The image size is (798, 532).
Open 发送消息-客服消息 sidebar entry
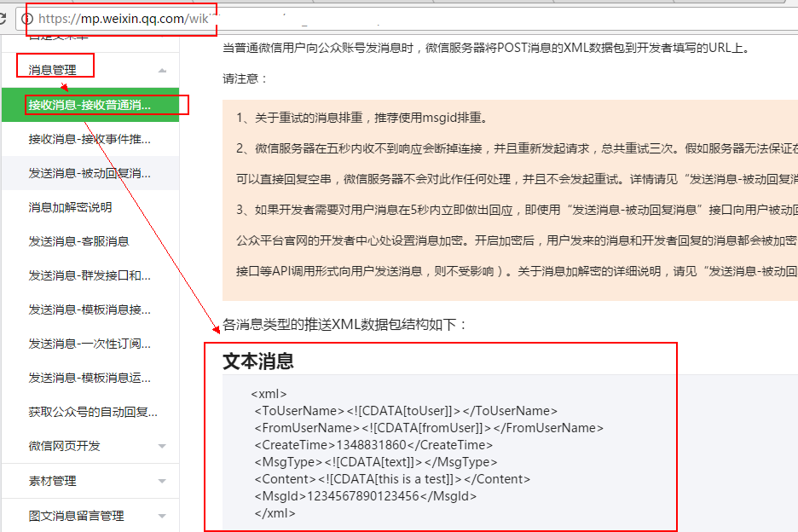[x=78, y=241]
